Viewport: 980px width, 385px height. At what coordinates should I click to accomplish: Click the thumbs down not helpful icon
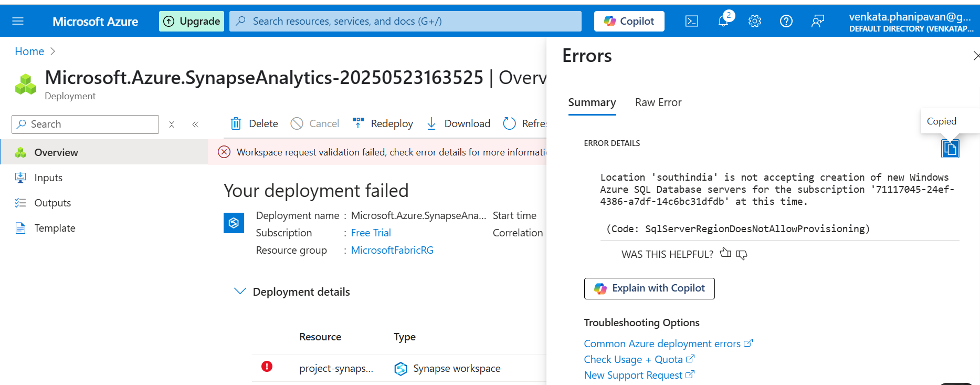pyautogui.click(x=742, y=255)
